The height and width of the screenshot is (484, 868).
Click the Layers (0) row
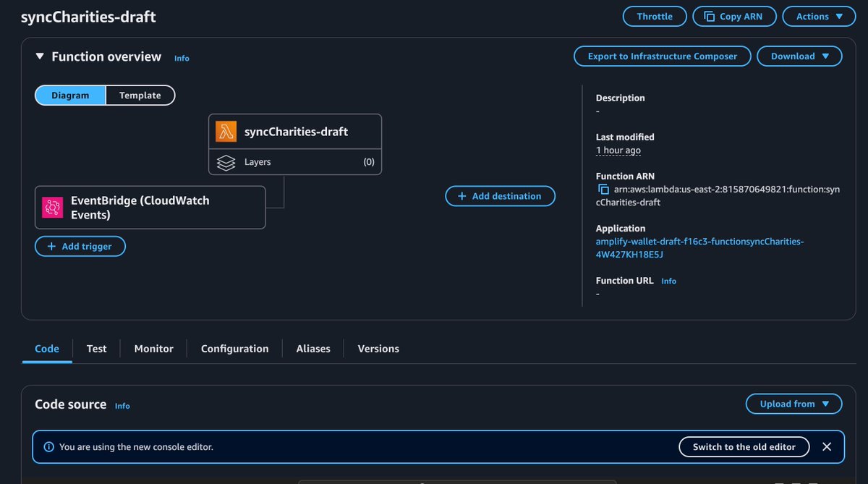pyautogui.click(x=295, y=162)
